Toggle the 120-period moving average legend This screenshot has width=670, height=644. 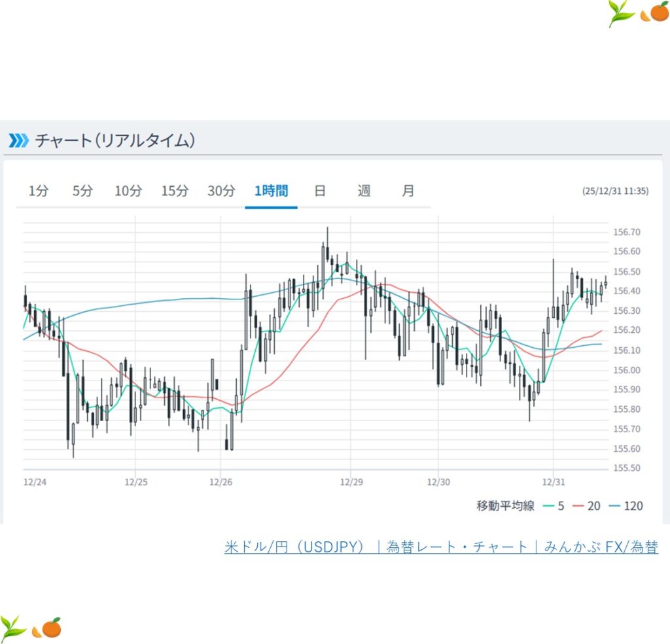tap(626, 505)
